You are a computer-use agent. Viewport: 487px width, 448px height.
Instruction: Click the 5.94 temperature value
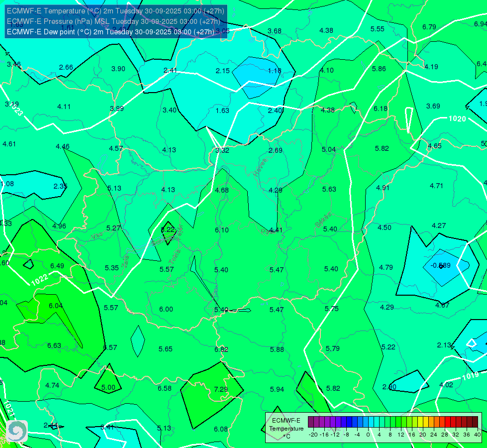(277, 389)
